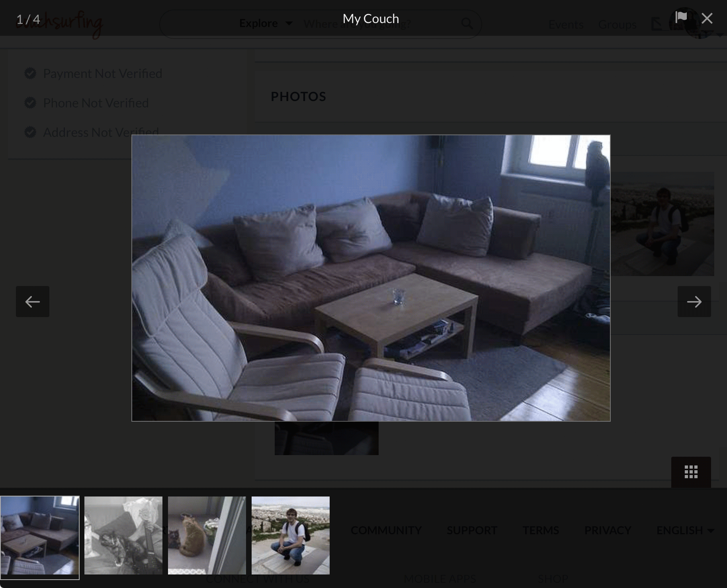Click the SHOP footer text

553,579
